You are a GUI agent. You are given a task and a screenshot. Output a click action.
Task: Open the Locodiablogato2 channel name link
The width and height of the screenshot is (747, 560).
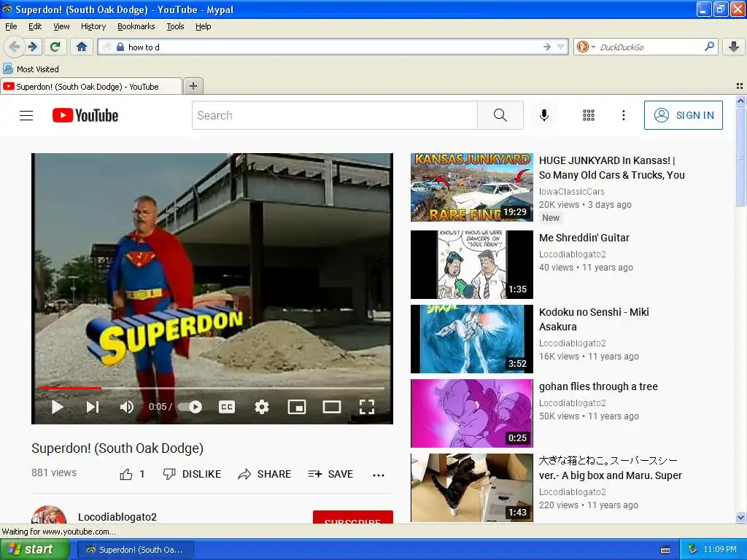pyautogui.click(x=117, y=517)
